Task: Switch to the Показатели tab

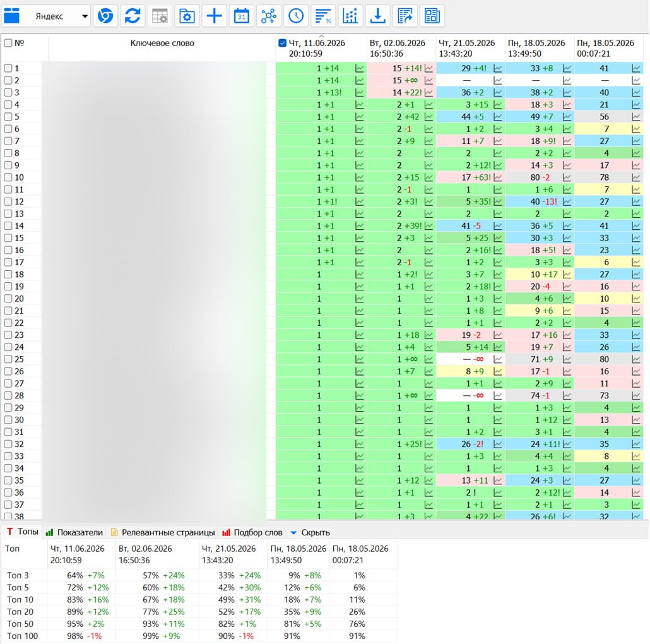Action: [74, 532]
